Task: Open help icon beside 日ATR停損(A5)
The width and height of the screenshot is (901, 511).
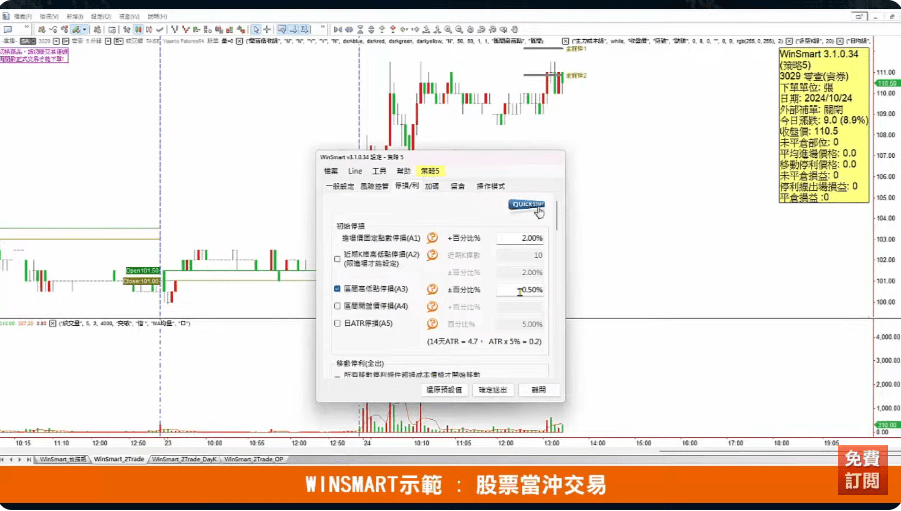Action: pos(432,324)
